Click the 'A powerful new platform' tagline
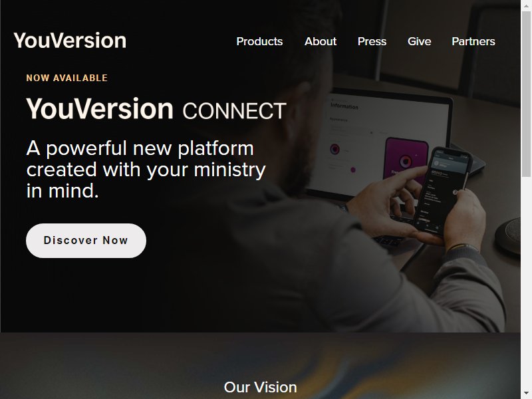Screen dimensions: 532x399 146,170
